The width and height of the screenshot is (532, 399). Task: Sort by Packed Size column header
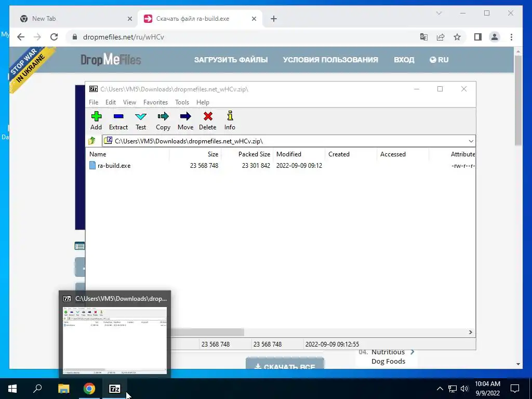coord(247,154)
